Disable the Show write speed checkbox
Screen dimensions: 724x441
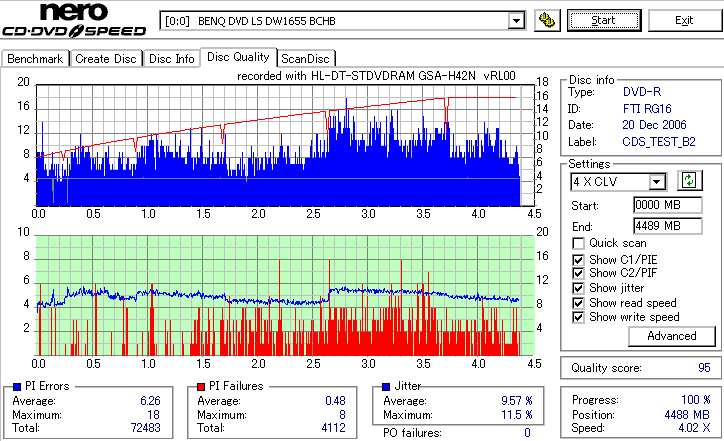[578, 318]
